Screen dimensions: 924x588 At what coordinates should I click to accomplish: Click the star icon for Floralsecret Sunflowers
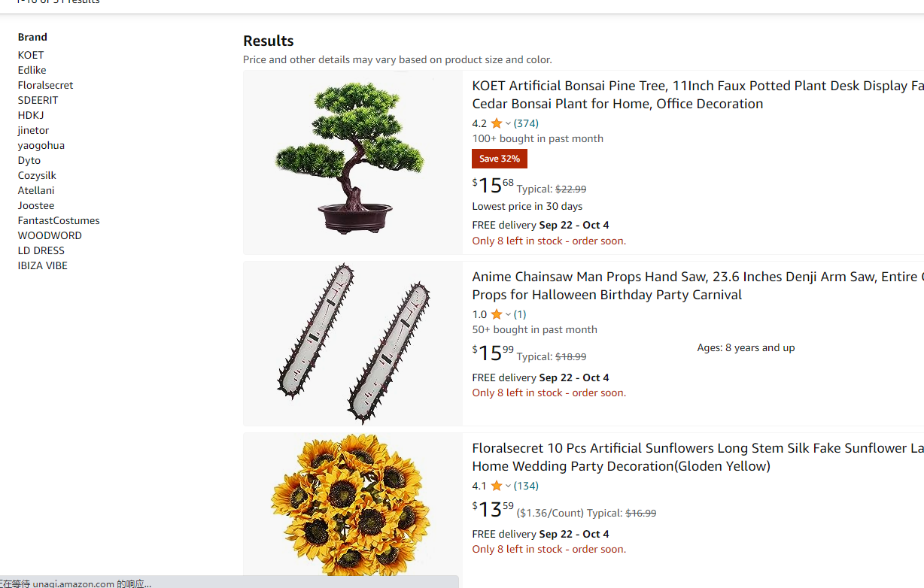click(x=496, y=486)
